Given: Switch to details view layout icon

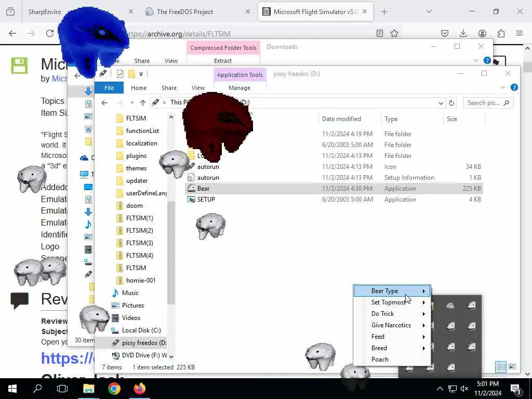Looking at the screenshot, I should coord(501,367).
